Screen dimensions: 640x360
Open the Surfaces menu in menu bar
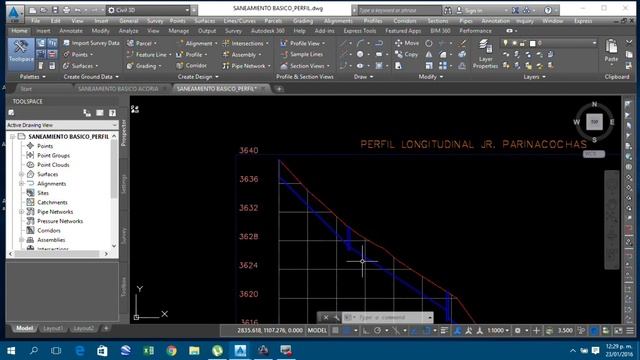point(204,21)
